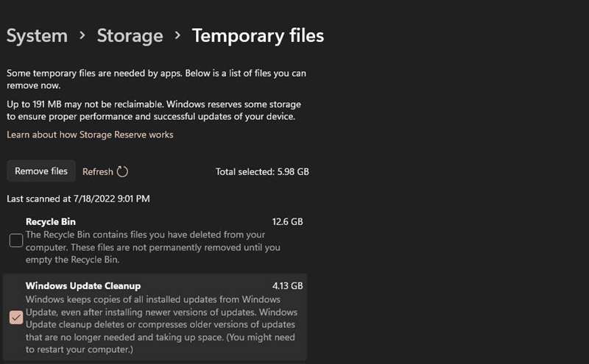Viewport: 589px width, 364px height.
Task: Open Learn about how Storage Reserve works link
Action: (90, 135)
